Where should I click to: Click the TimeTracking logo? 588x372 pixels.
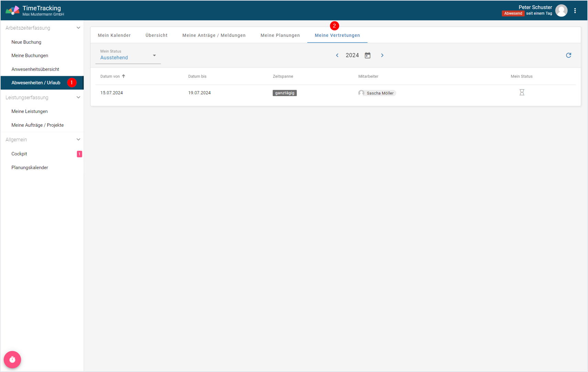(x=12, y=11)
